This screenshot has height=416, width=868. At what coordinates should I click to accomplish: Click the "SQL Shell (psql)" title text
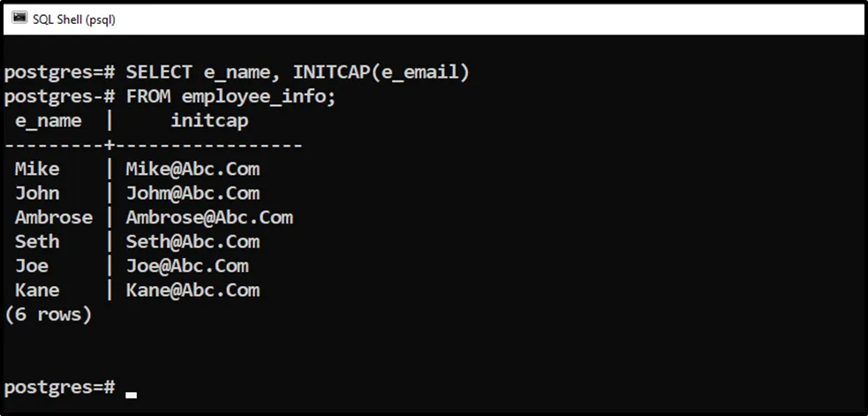coord(74,19)
